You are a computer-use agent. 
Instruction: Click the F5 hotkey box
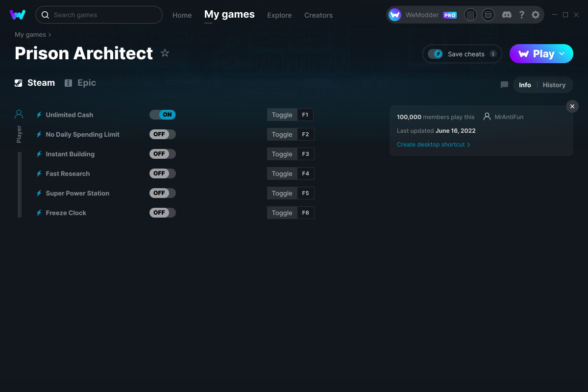(x=306, y=193)
